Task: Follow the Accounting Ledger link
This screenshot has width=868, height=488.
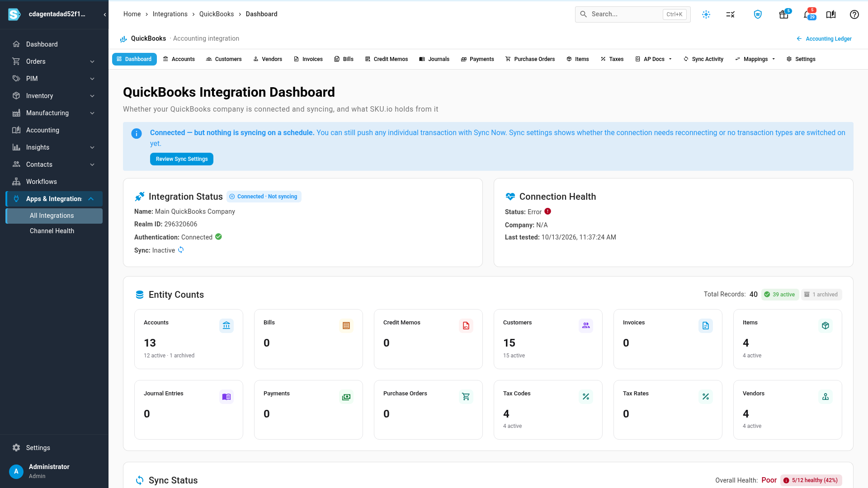Action: tap(824, 39)
